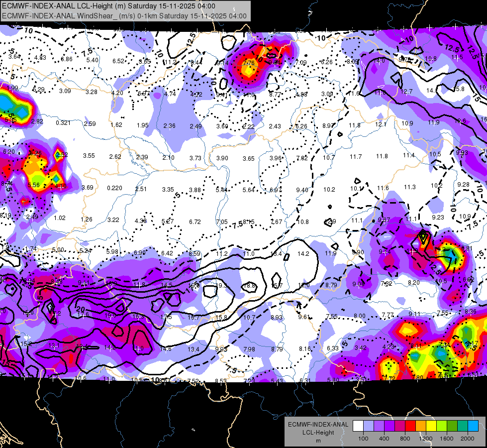Image resolution: width=487 pixels, height=448 pixels.
Task: Click the LCL-Height title line in the header
Action: coord(109,6)
